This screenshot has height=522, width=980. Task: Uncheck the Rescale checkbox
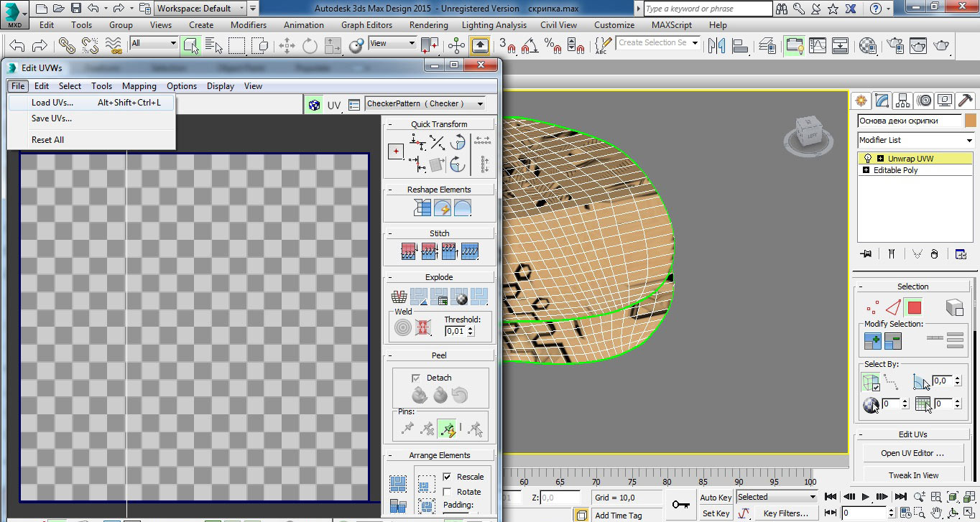pos(447,477)
